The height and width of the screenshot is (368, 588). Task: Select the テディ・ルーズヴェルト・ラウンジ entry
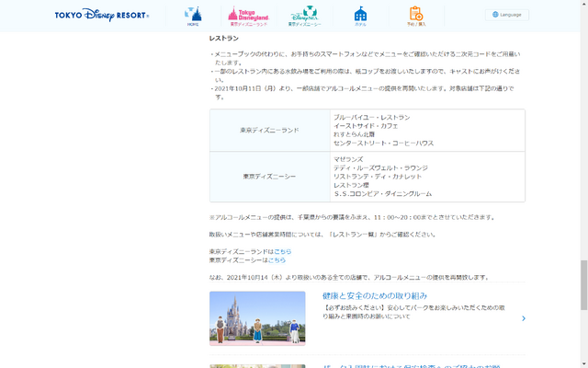tap(380, 168)
